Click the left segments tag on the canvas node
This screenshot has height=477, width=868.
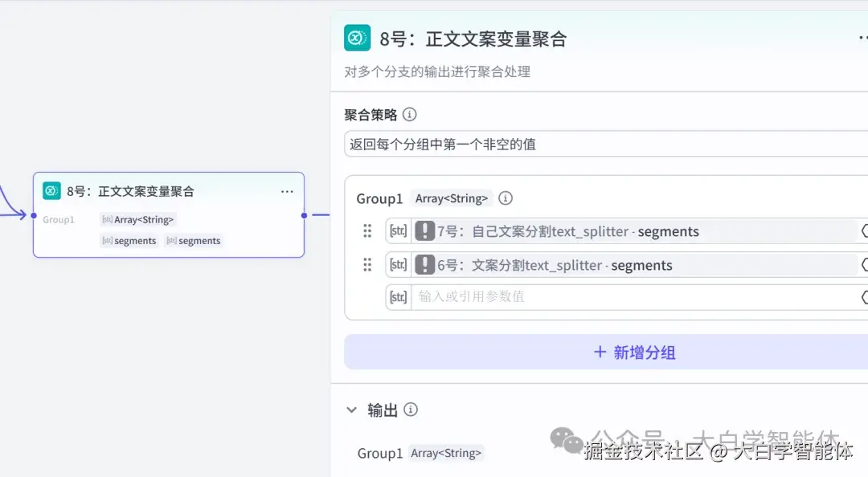click(x=129, y=240)
